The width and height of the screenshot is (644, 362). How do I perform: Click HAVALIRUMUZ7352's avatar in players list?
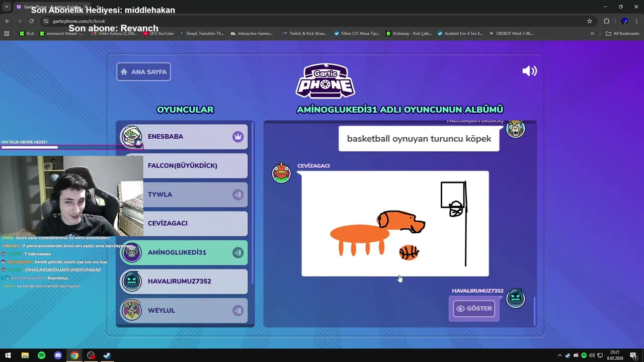(131, 282)
